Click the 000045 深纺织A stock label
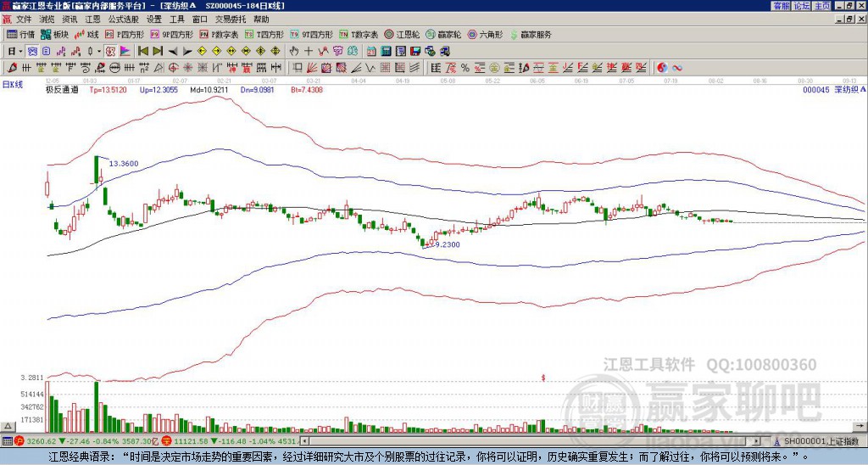This screenshot has height=465, width=868. [x=834, y=90]
